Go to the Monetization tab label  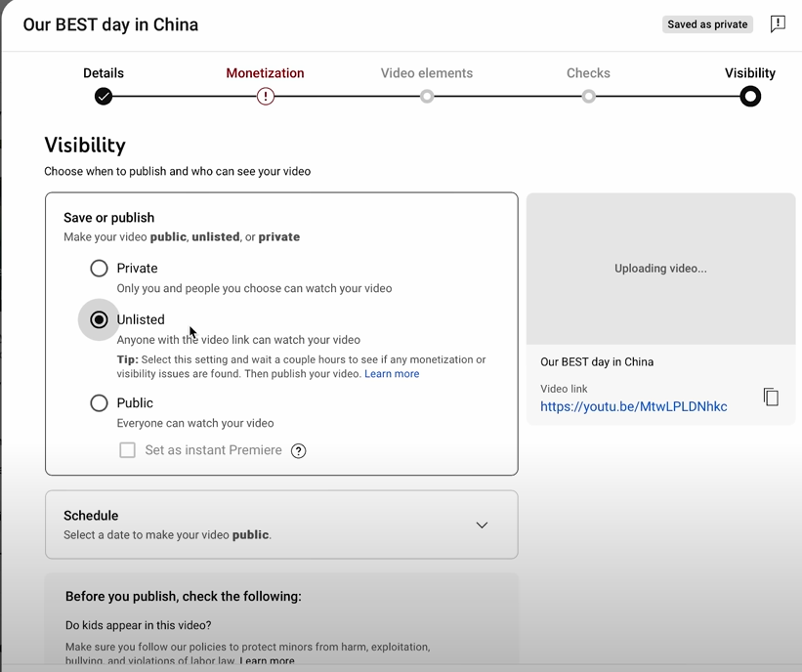tap(265, 73)
